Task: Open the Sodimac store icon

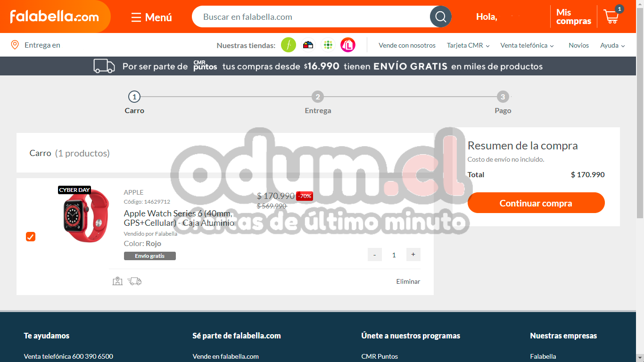Action: coord(308,45)
